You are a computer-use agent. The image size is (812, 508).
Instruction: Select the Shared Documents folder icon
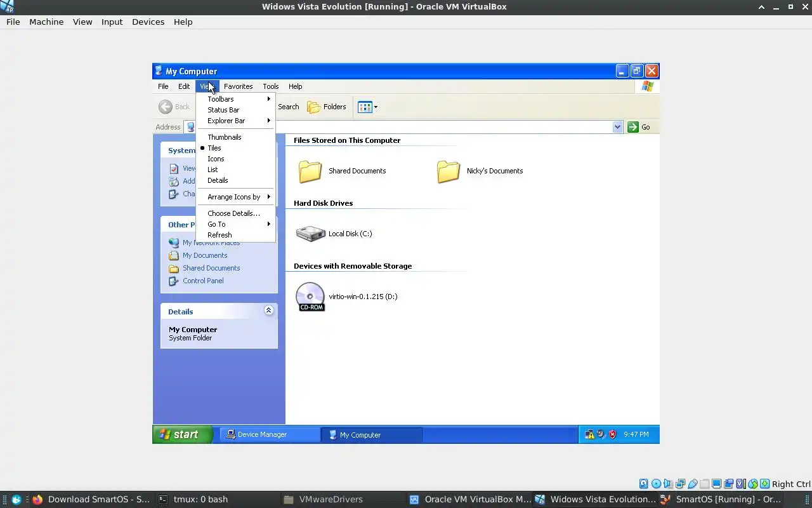(310, 171)
